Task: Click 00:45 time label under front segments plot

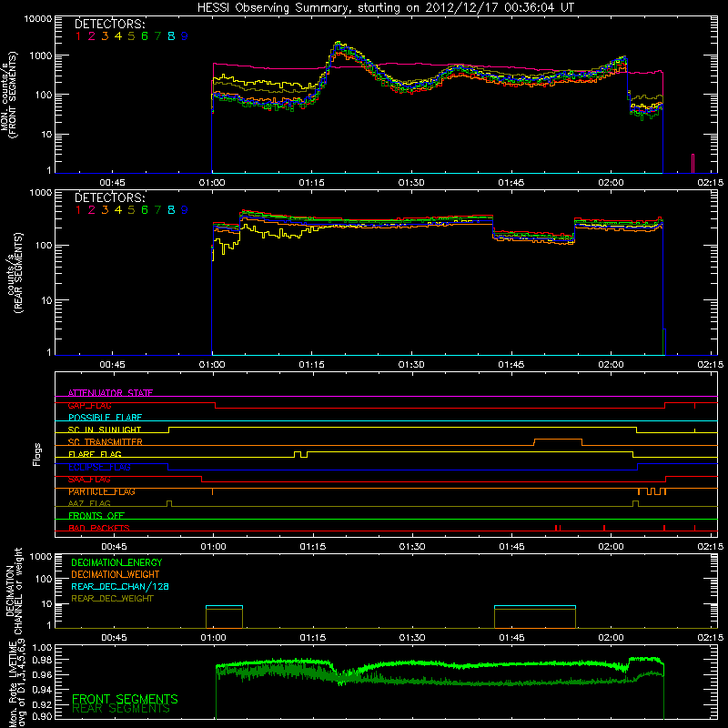Action: click(x=112, y=183)
